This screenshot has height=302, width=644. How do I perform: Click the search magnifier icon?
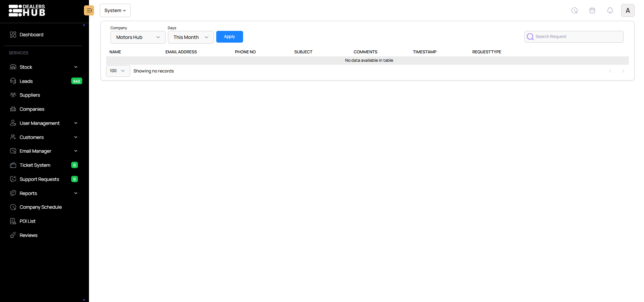tap(530, 37)
